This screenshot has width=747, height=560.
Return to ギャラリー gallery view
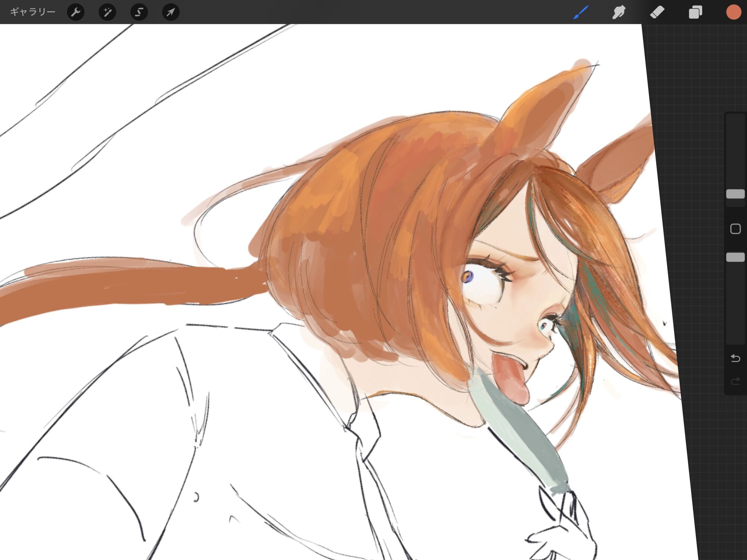(32, 12)
